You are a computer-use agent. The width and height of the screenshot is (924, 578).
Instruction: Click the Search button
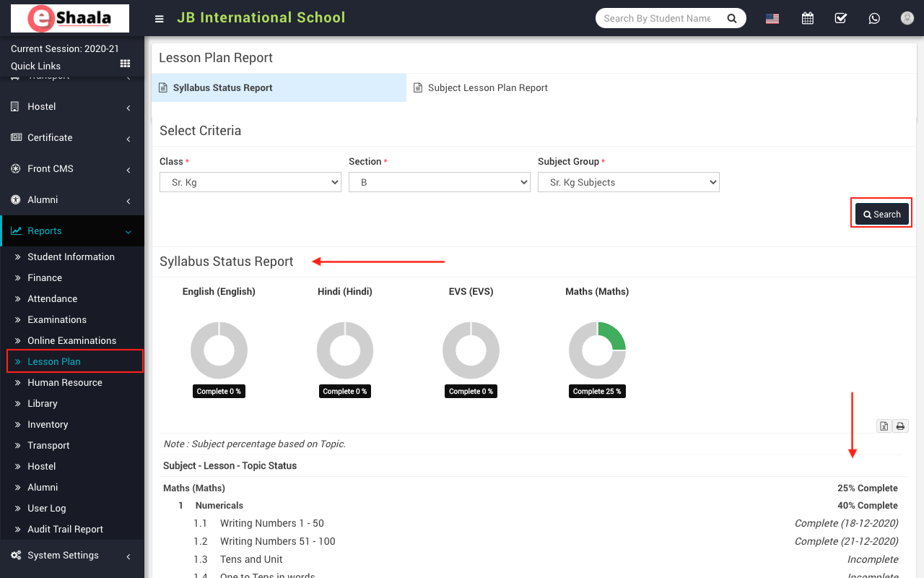click(881, 215)
